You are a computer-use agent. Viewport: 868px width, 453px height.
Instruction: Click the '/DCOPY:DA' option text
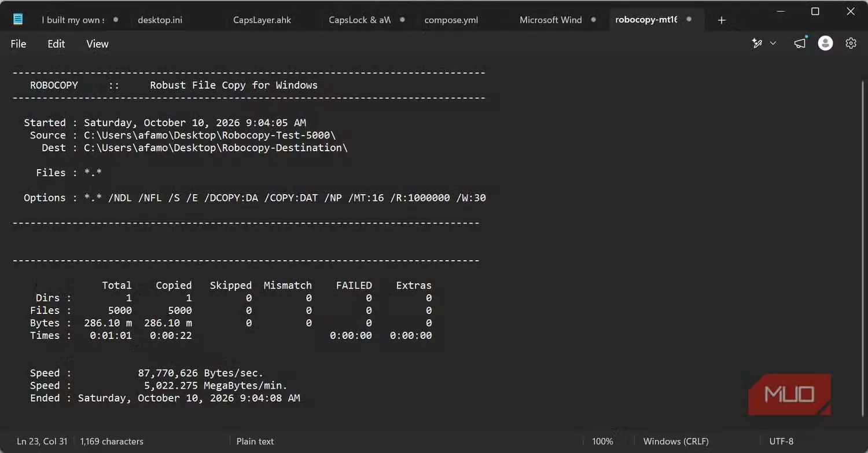[x=231, y=198]
